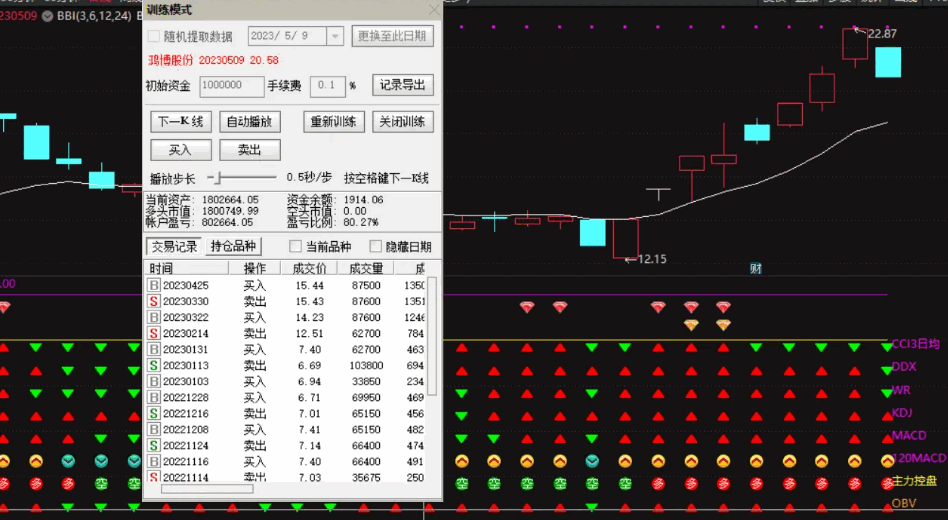The width and height of the screenshot is (948, 520).
Task: Click the trade records horizontal scrollbar
Action: (x=207, y=489)
